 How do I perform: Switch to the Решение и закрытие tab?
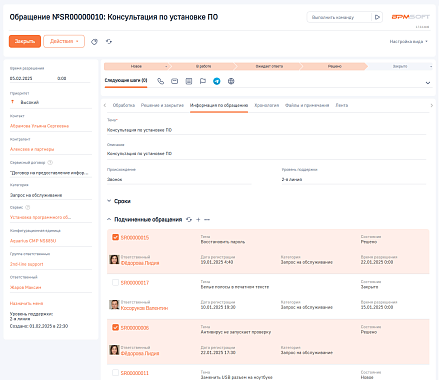pos(162,105)
